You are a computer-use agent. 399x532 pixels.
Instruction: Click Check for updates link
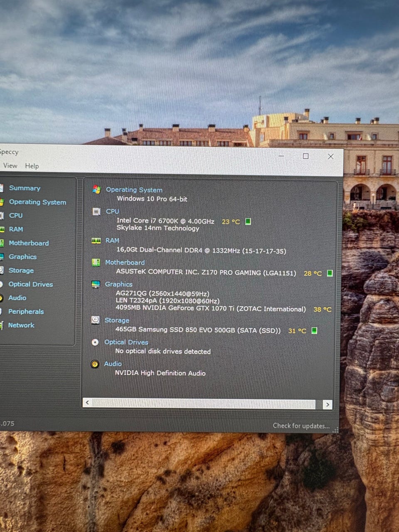point(301,426)
